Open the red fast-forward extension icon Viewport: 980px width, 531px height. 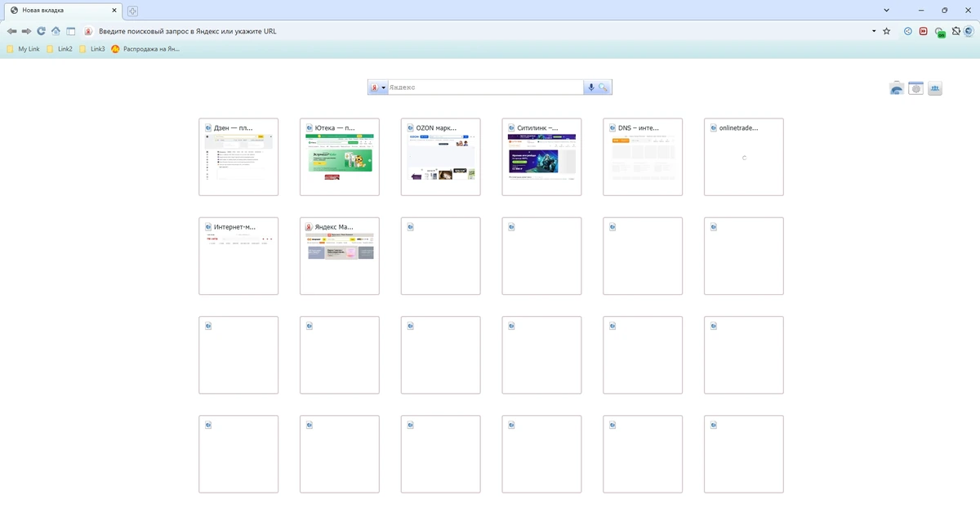(924, 31)
